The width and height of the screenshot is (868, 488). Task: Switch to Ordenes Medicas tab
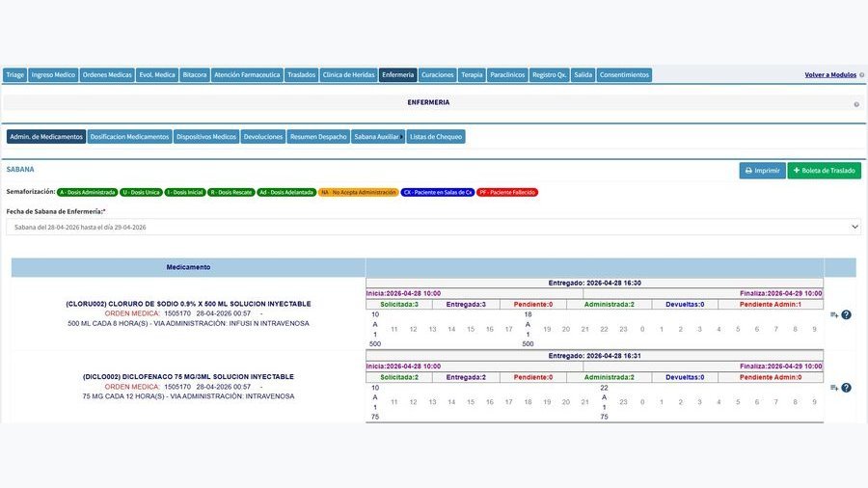coord(107,74)
